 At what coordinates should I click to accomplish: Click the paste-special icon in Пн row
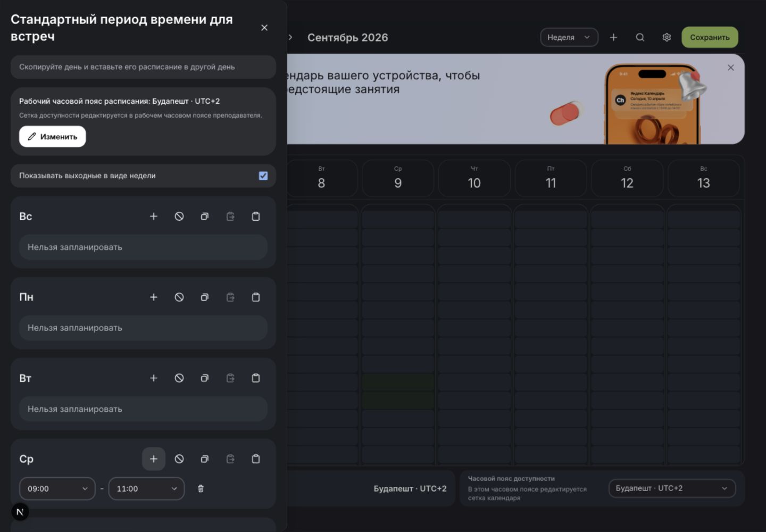[230, 297]
